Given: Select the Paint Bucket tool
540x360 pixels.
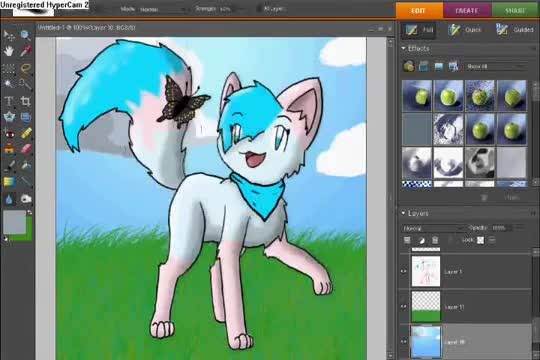Looking at the screenshot, I should click(25, 166).
